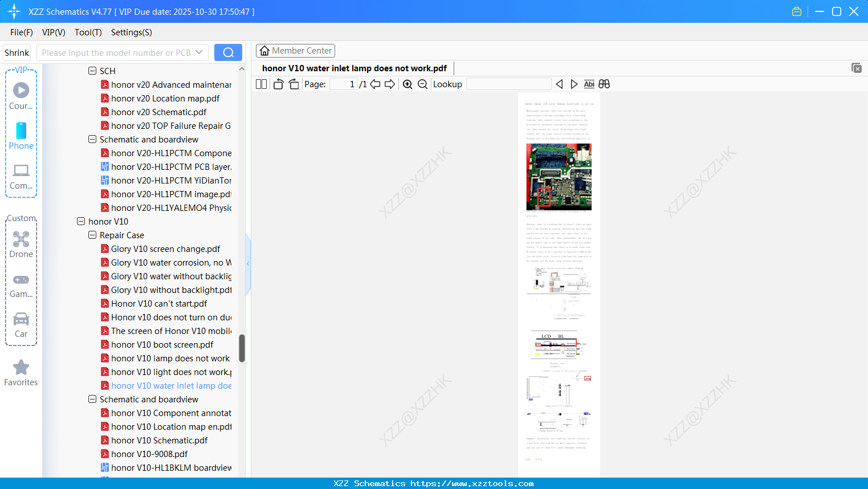Open the Course section in the sidebar

click(x=21, y=96)
